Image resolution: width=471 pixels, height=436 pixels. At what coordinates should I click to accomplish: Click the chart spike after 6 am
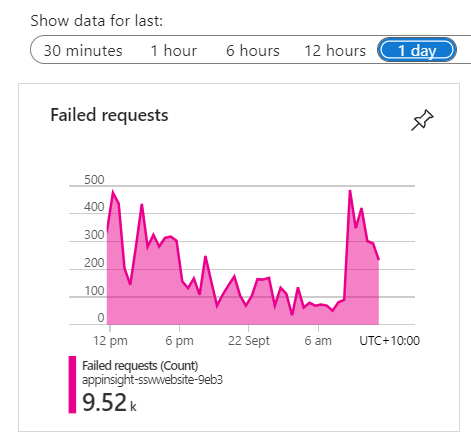pyautogui.click(x=350, y=191)
